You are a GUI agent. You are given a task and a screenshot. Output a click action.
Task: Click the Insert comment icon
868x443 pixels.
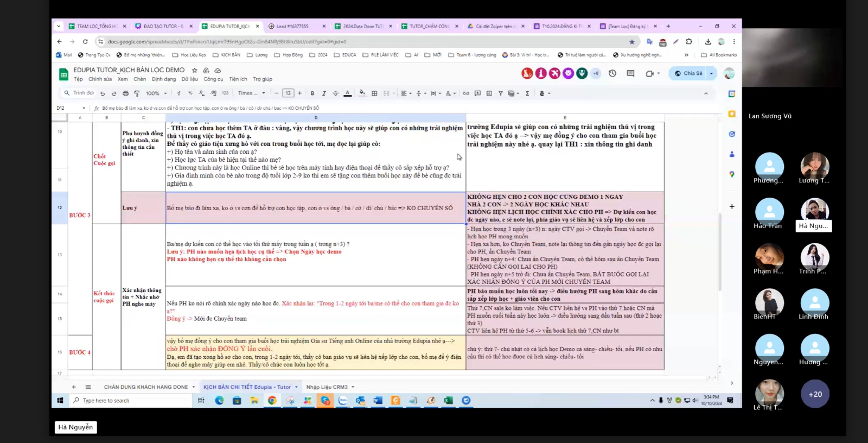(x=477, y=93)
